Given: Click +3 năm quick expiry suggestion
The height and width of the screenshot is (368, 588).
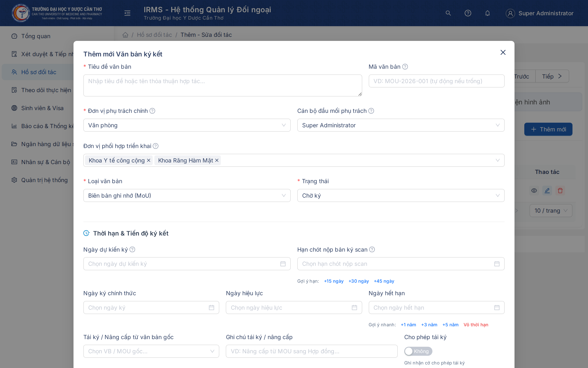Looking at the screenshot, I should coord(429,325).
